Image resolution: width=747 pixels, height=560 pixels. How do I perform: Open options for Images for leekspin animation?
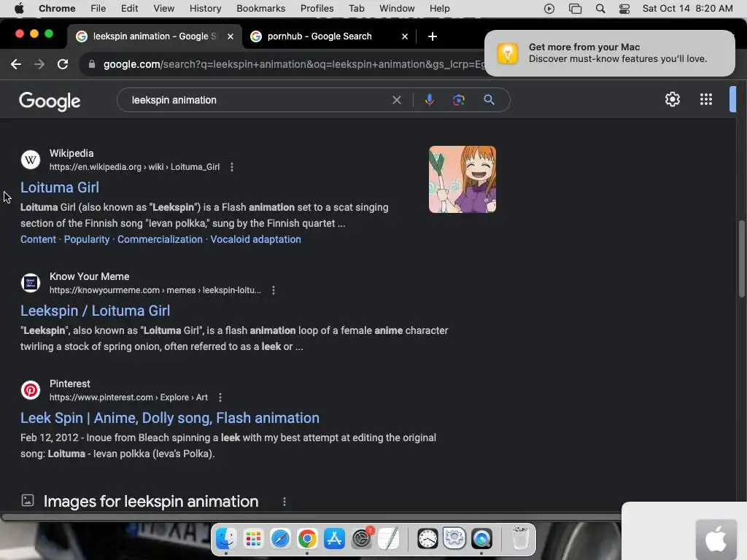pyautogui.click(x=285, y=502)
